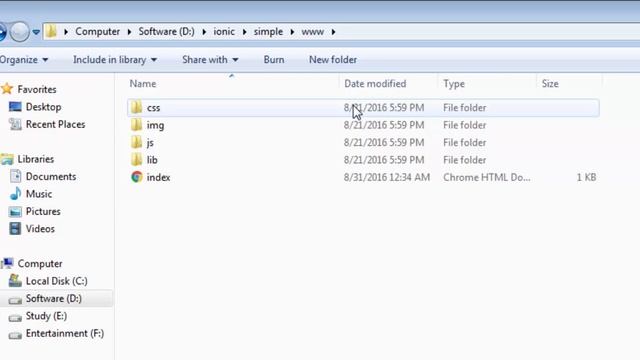Select Study (E:) label in sidebar

click(x=47, y=316)
